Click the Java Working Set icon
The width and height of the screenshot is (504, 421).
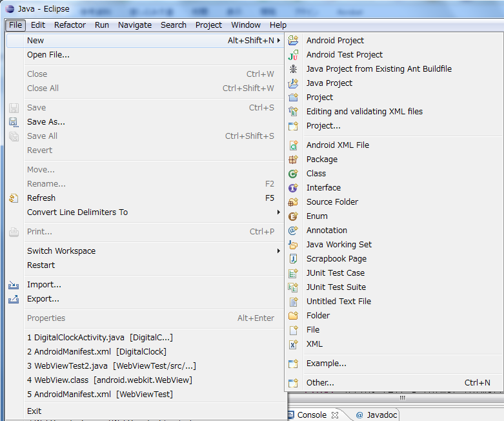293,245
